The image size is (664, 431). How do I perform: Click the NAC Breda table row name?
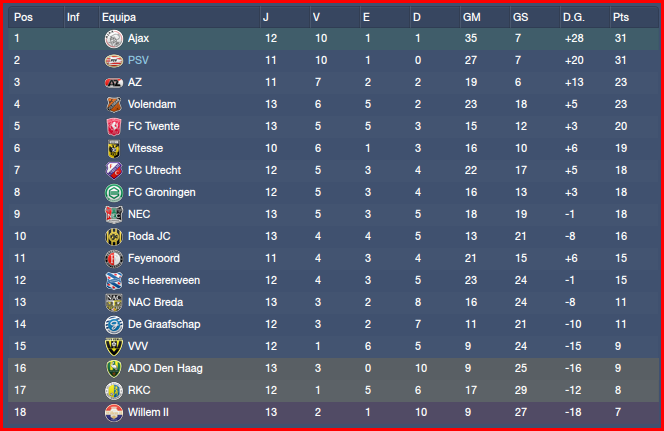tap(156, 302)
